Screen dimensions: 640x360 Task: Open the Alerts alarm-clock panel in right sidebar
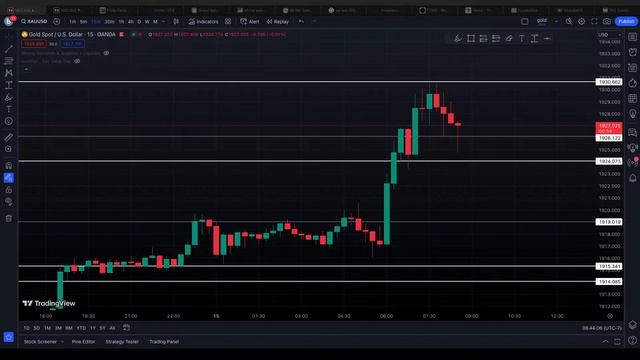(633, 52)
